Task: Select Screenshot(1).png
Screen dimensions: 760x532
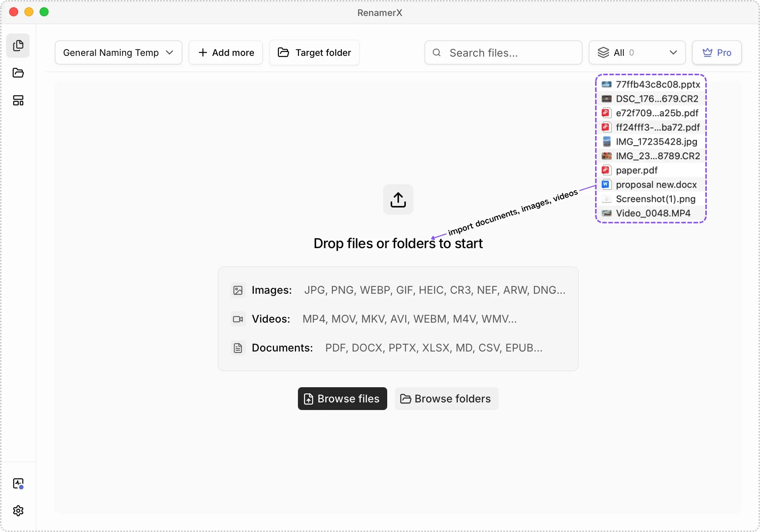Action: 651,199
